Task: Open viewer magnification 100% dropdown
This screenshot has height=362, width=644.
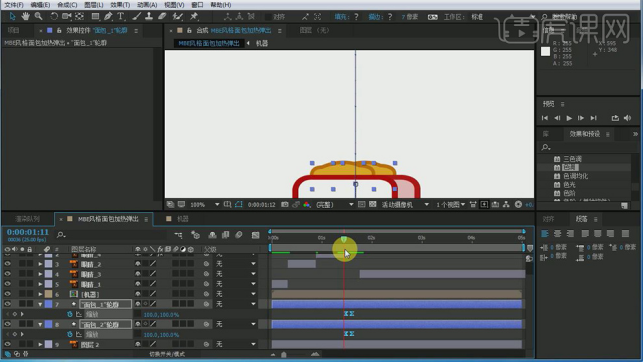Action: pos(205,204)
